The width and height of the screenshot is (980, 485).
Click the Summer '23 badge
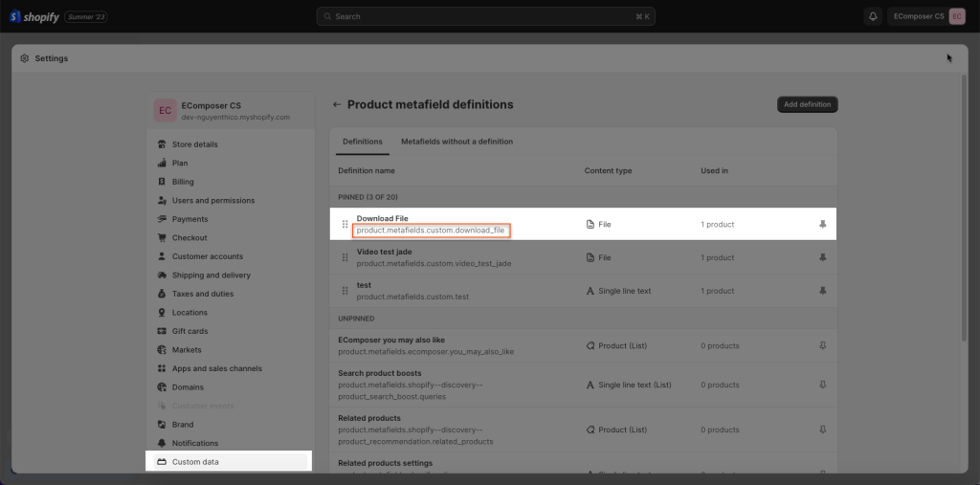click(85, 17)
